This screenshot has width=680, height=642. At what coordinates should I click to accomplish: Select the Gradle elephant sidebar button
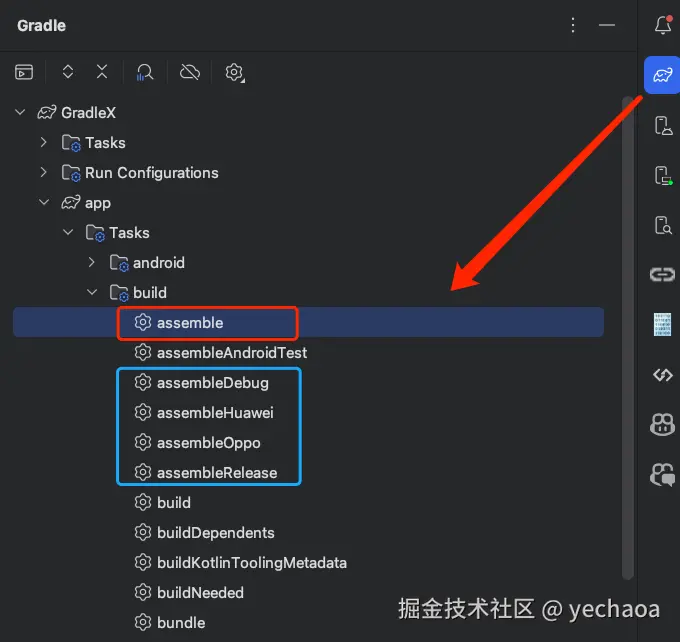click(662, 75)
